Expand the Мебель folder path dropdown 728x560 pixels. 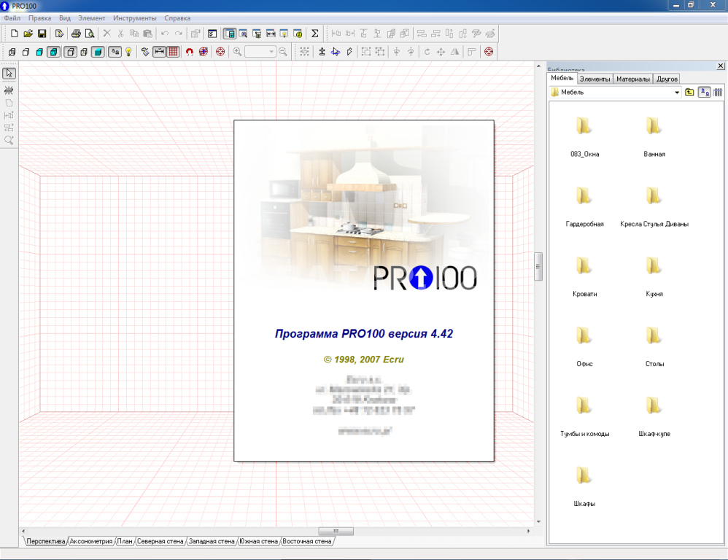click(676, 93)
